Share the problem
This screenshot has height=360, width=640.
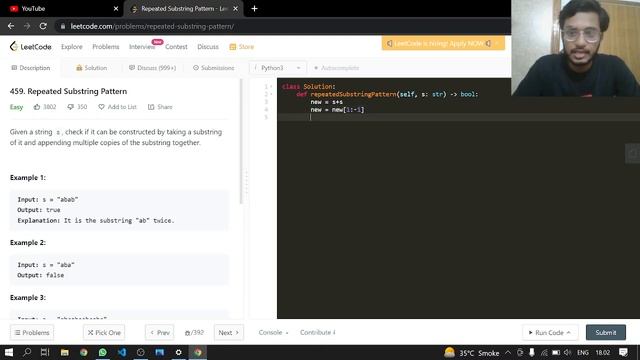tap(160, 107)
